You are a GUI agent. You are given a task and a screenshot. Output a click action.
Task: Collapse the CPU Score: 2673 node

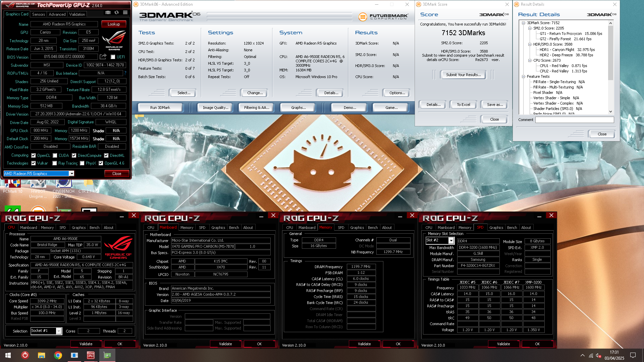tap(530, 60)
